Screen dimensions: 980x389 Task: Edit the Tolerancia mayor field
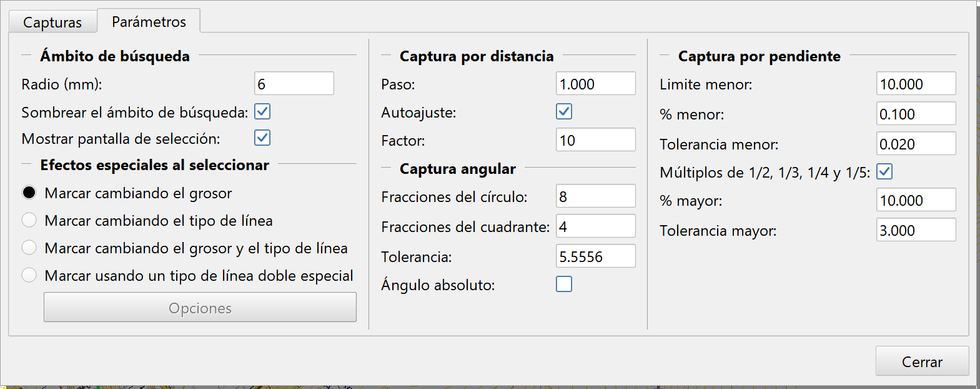[x=916, y=230]
